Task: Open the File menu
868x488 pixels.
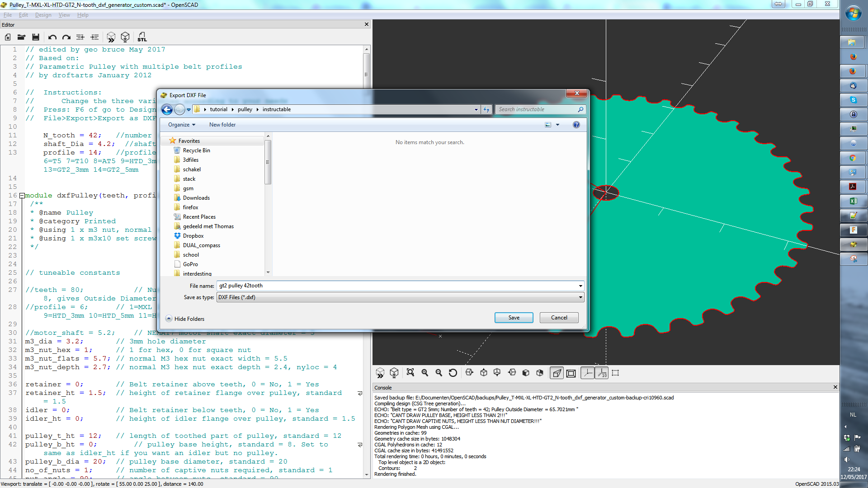Action: click(x=8, y=15)
